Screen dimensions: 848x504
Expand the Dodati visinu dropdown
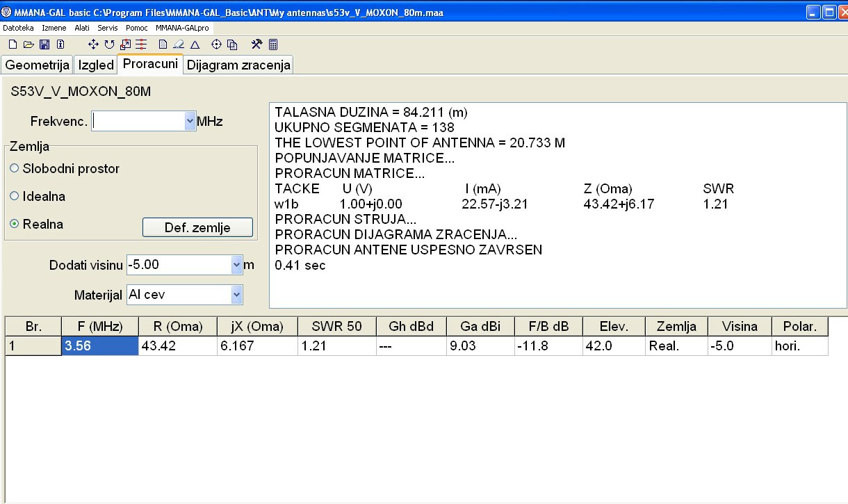(x=236, y=265)
